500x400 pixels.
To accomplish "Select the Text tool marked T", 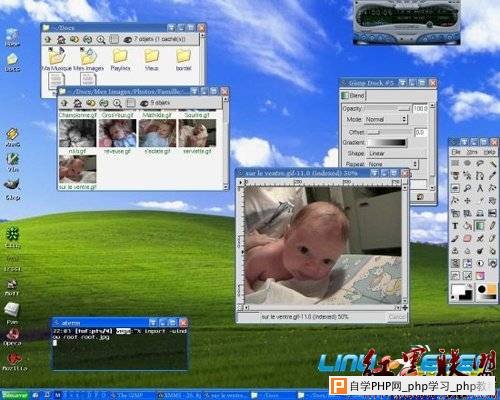I will point(455,226).
